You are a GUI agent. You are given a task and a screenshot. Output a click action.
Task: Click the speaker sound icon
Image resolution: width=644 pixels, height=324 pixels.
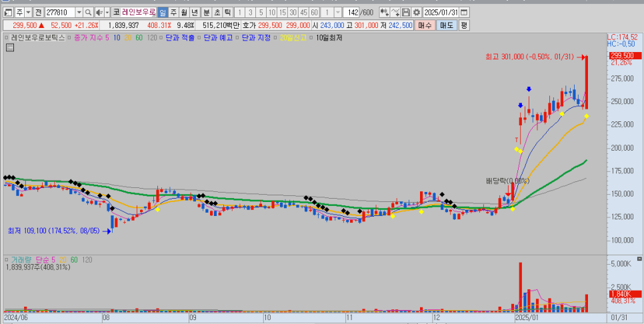tap(99, 13)
